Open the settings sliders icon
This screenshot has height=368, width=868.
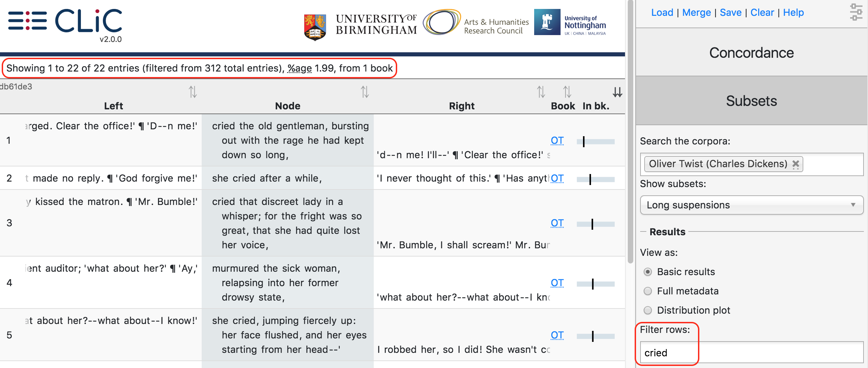[x=856, y=12]
